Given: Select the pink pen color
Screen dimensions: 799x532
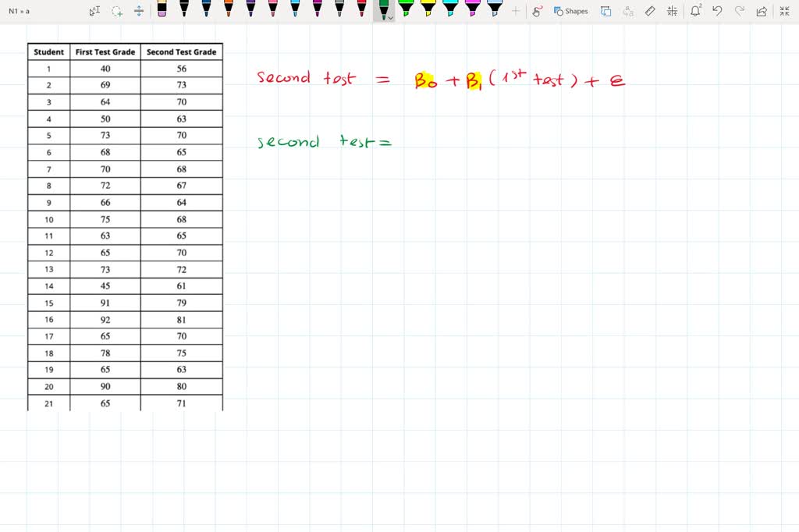Looking at the screenshot, I should pos(272,11).
